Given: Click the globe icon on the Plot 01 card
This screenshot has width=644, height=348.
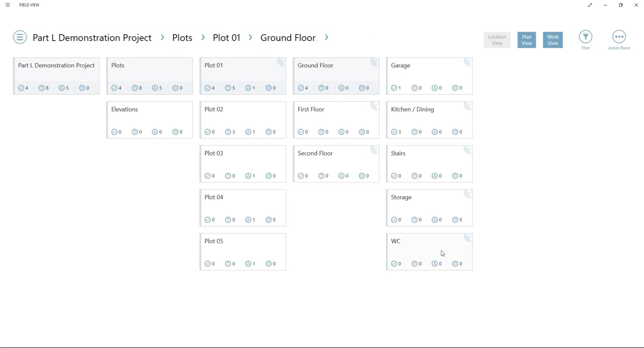Looking at the screenshot, I should pyautogui.click(x=281, y=62).
